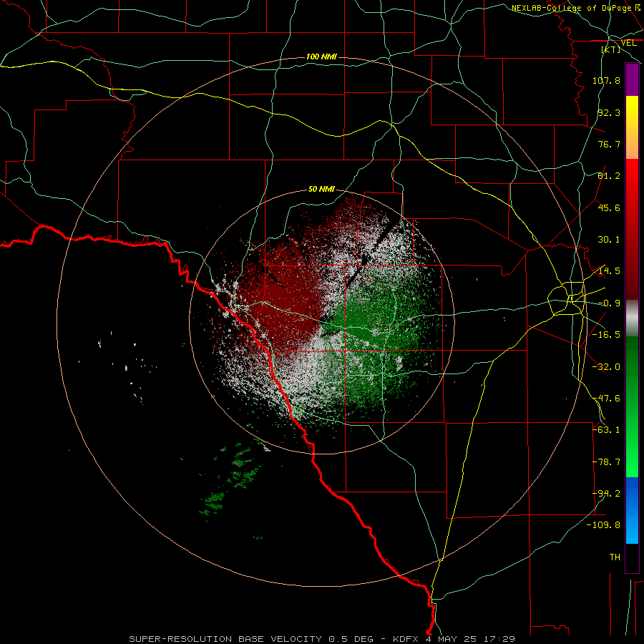
Task: Click the "100 NMI" range ring label
Action: tap(321, 57)
